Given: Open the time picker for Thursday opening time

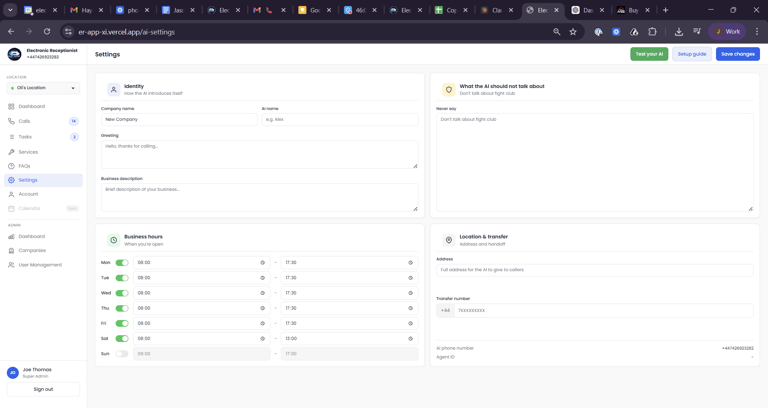Looking at the screenshot, I should click(263, 308).
